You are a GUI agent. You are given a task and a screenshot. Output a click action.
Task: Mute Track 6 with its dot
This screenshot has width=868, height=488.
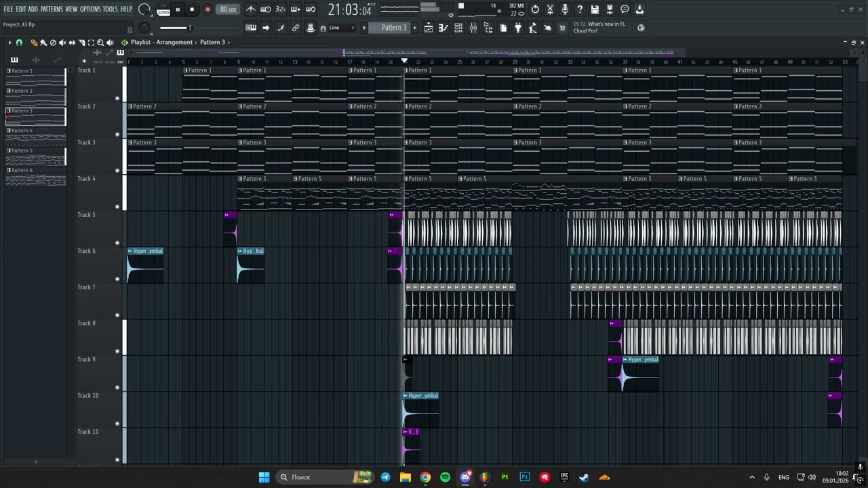[117, 279]
